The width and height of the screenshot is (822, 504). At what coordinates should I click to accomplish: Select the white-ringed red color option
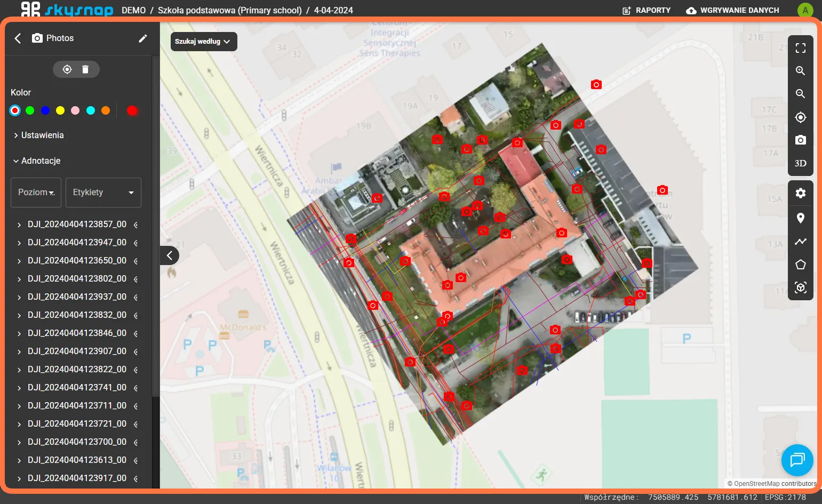pyautogui.click(x=15, y=110)
